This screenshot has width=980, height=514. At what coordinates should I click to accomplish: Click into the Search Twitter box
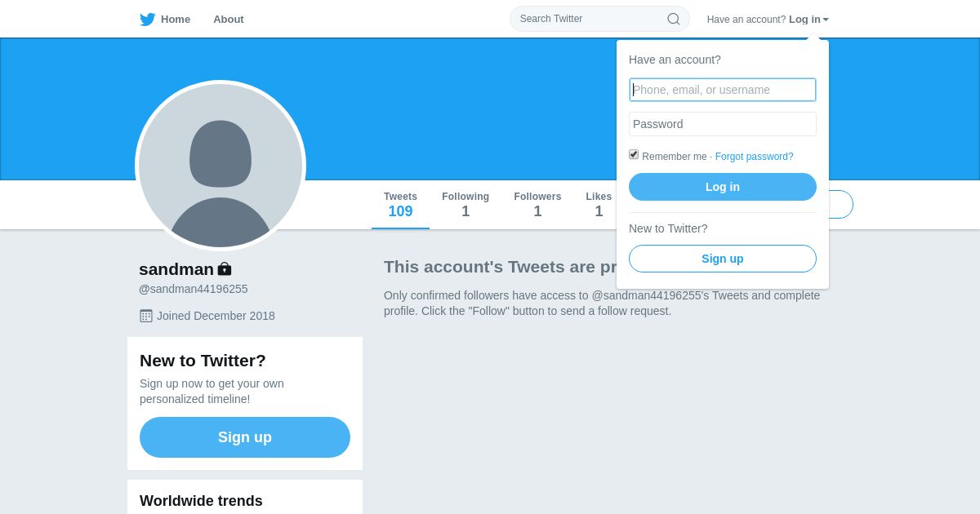(x=588, y=19)
